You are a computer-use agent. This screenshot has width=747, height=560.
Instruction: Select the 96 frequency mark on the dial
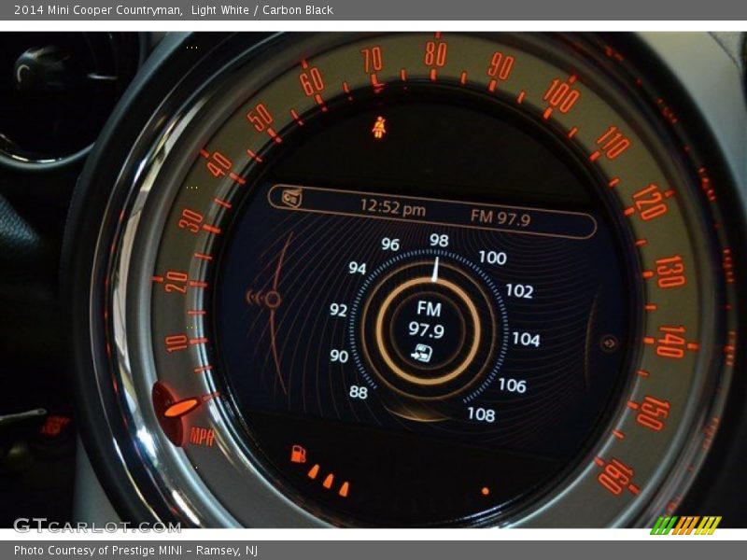point(390,245)
